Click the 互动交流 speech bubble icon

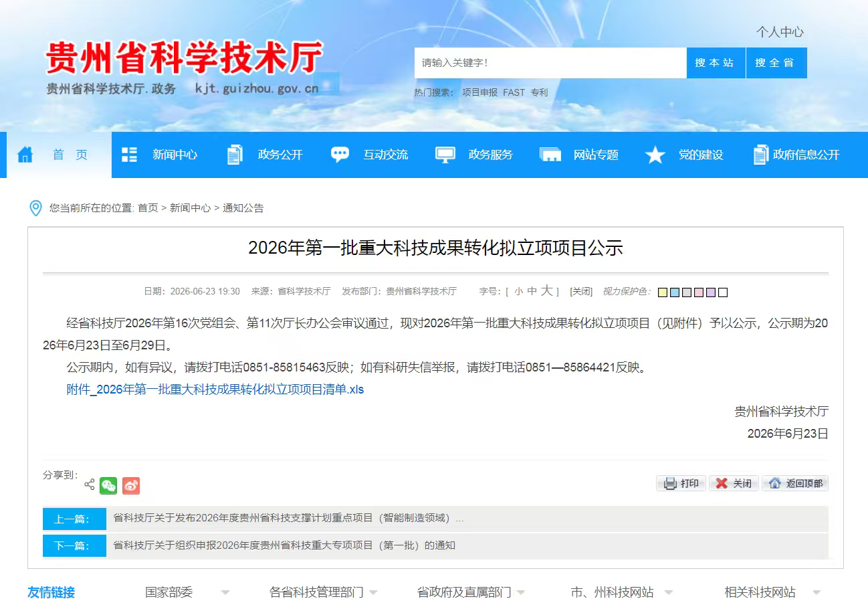[340, 155]
